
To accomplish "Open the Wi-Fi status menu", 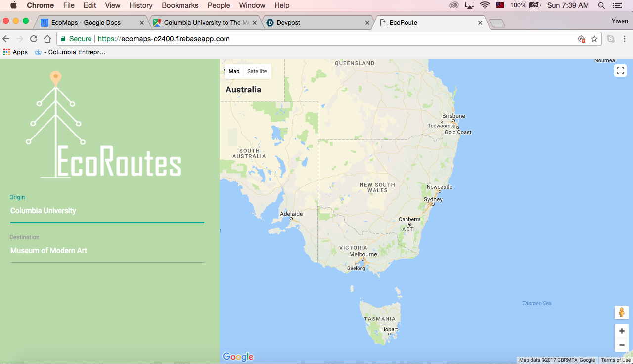I will click(485, 5).
